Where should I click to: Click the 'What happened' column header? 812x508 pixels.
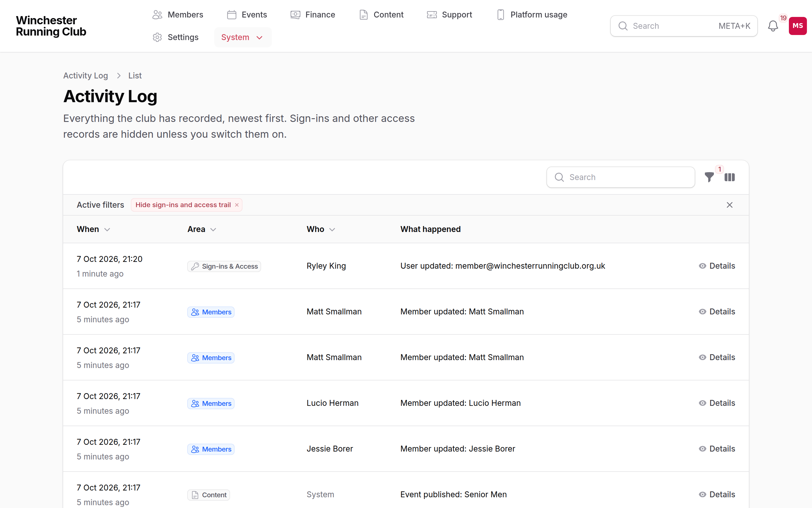[x=430, y=229]
